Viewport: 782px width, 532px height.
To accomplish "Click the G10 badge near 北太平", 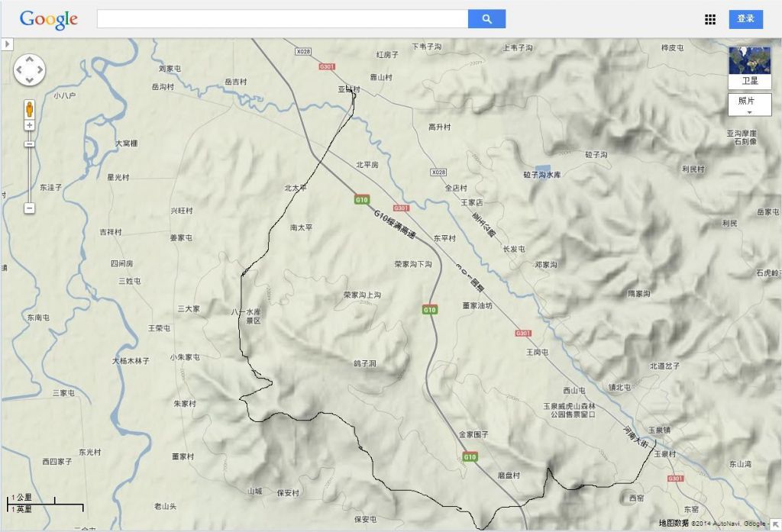I will (x=361, y=200).
